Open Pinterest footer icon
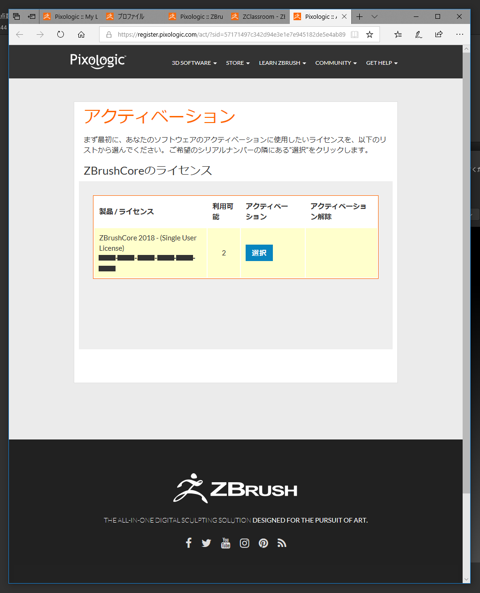 (x=263, y=543)
